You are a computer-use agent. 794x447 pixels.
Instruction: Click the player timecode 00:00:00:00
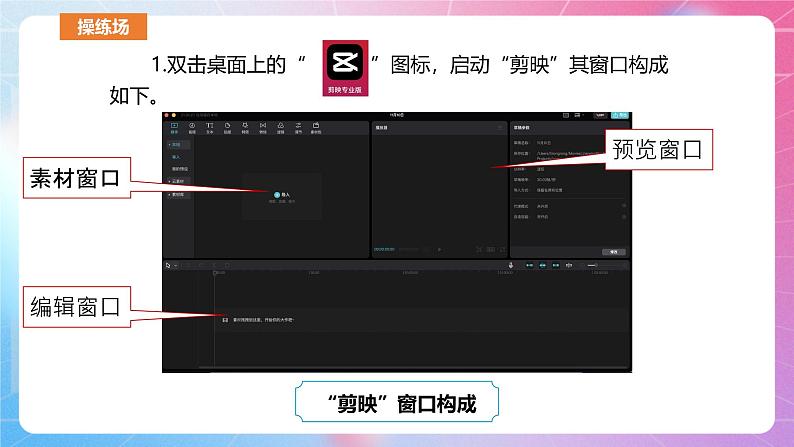pyautogui.click(x=384, y=250)
